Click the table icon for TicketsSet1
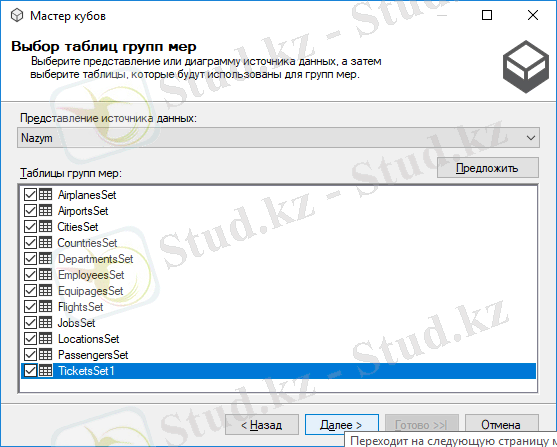The width and height of the screenshot is (557, 447). pos(45,371)
